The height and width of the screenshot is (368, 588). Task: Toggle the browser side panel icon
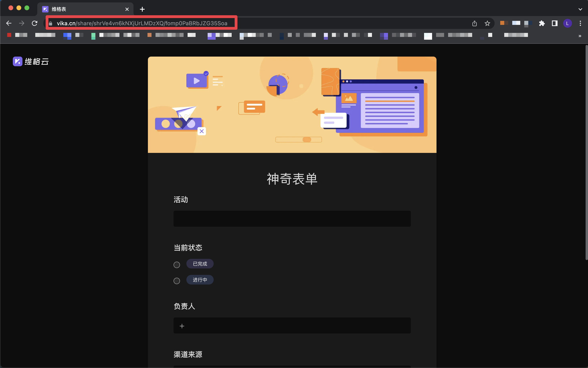click(x=555, y=23)
